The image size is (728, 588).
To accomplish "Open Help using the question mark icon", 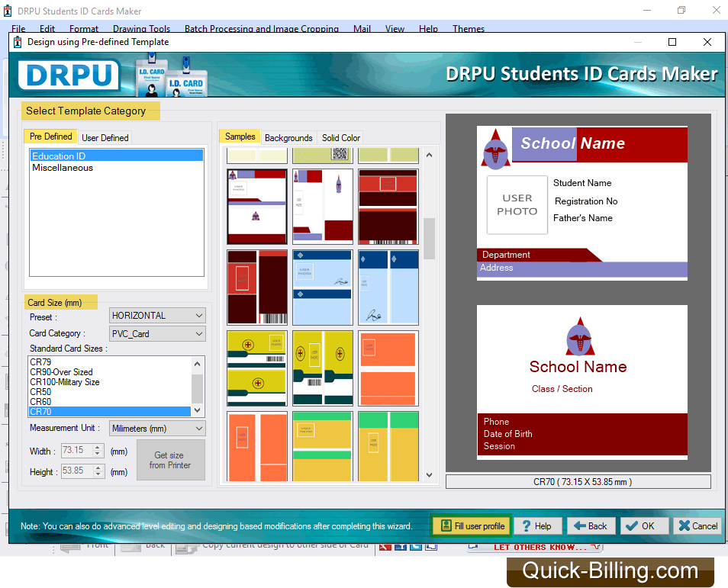I will 527,525.
